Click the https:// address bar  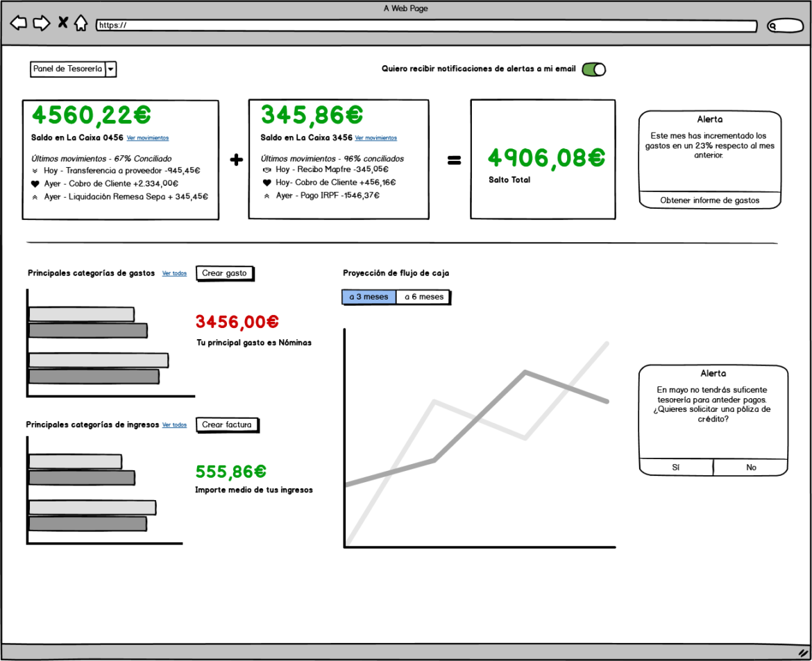point(426,26)
